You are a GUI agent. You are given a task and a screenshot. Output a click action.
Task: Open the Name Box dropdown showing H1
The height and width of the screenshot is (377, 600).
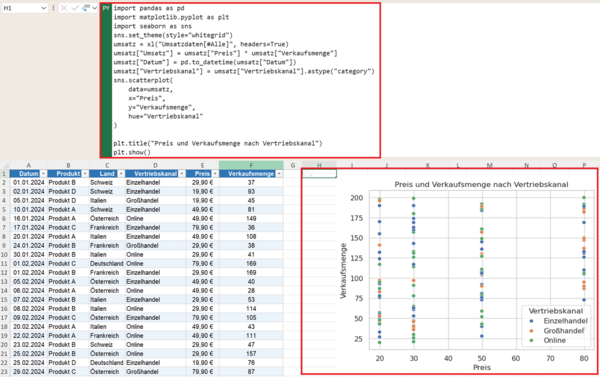click(x=43, y=8)
